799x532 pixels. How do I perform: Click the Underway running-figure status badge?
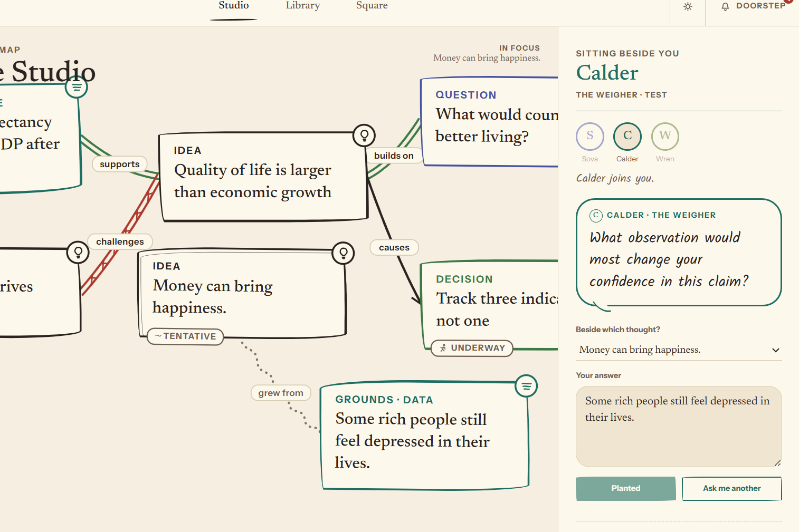click(x=472, y=348)
